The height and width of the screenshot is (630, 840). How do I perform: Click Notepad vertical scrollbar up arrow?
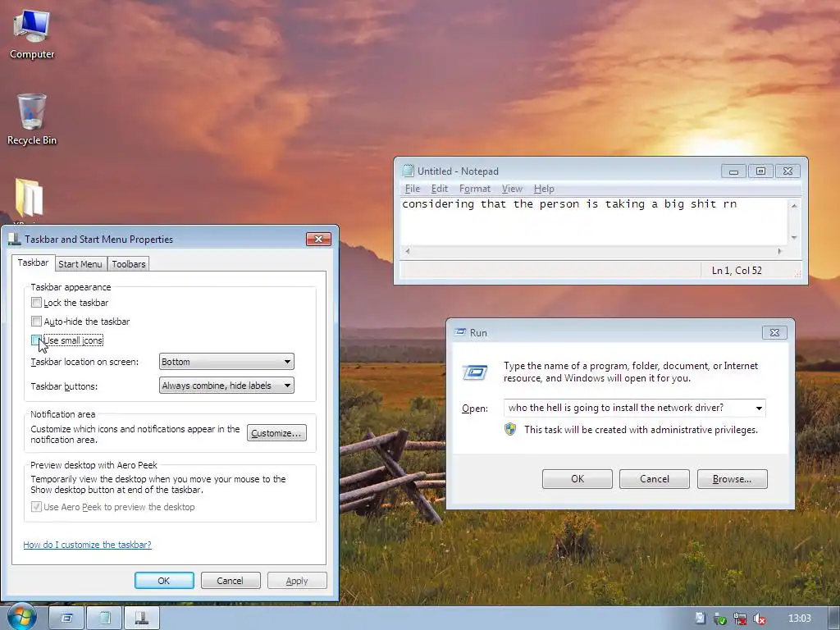[794, 205]
